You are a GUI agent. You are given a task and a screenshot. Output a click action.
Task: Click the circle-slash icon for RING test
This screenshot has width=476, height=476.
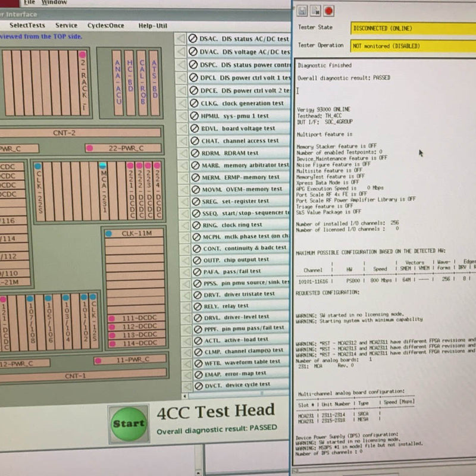click(197, 225)
